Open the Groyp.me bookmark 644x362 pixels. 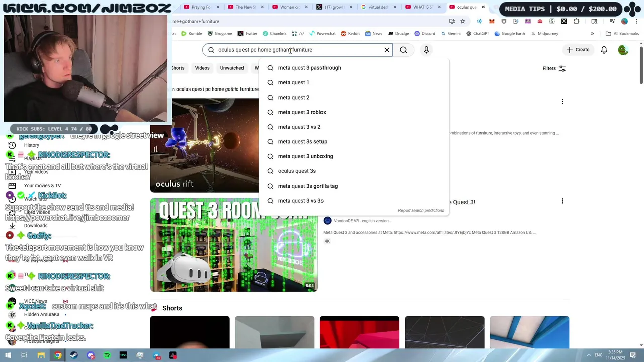[220, 34]
